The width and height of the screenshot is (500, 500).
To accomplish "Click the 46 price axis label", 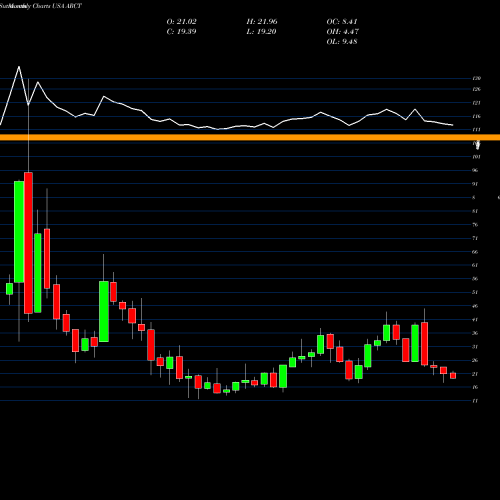I will (475, 306).
